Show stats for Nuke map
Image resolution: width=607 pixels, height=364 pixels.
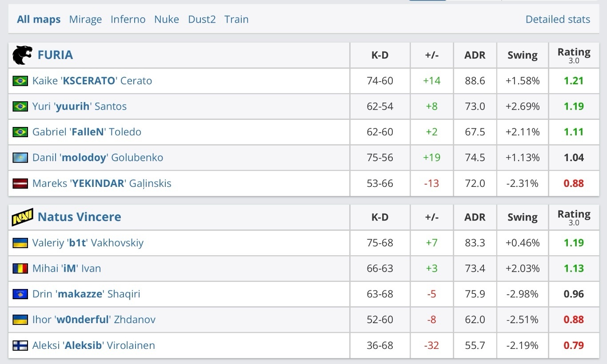(167, 20)
